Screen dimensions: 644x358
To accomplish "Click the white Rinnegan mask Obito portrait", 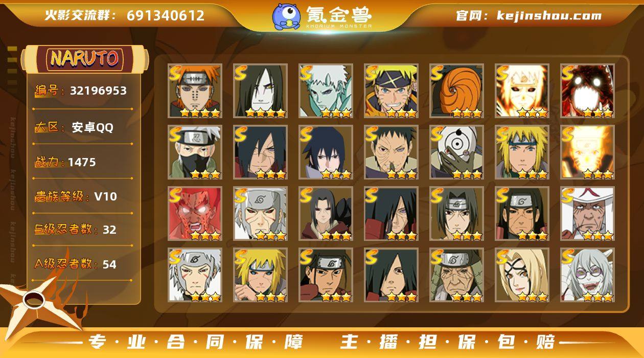I will click(457, 152).
